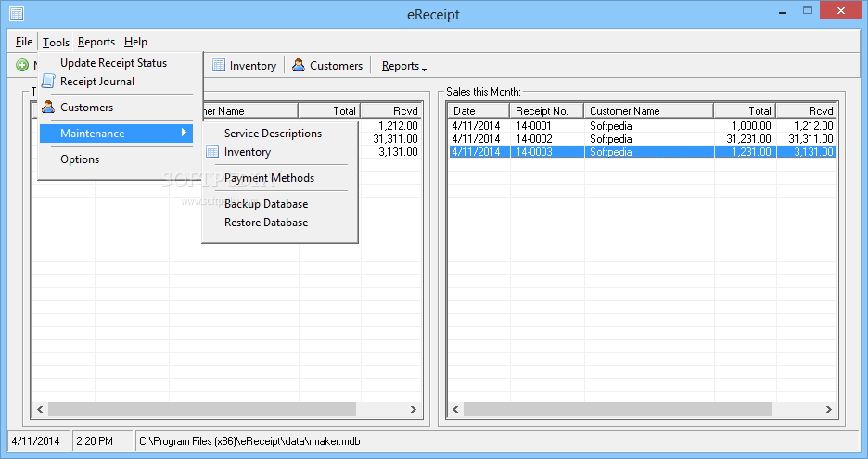Expand the Maintenance submenu arrow
868x459 pixels.
184,133
